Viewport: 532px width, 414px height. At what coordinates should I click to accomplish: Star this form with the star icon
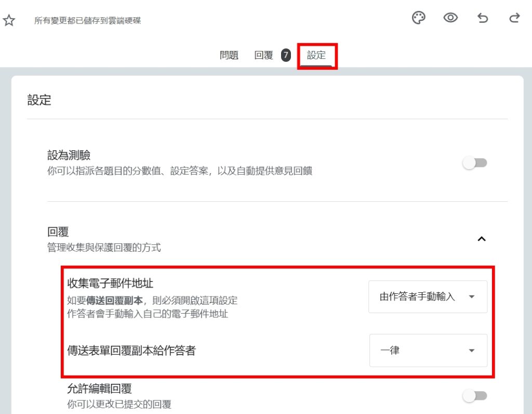coord(9,20)
